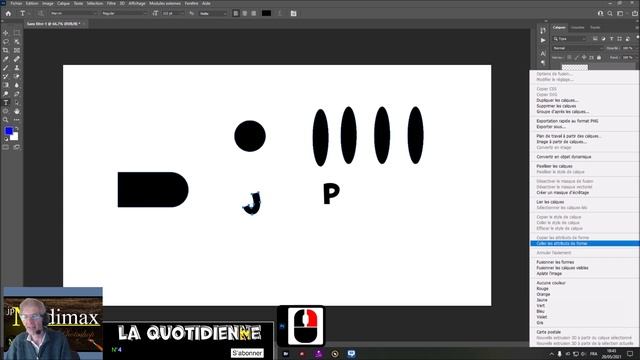
Task: Select the Hand tool
Action: coord(17,111)
